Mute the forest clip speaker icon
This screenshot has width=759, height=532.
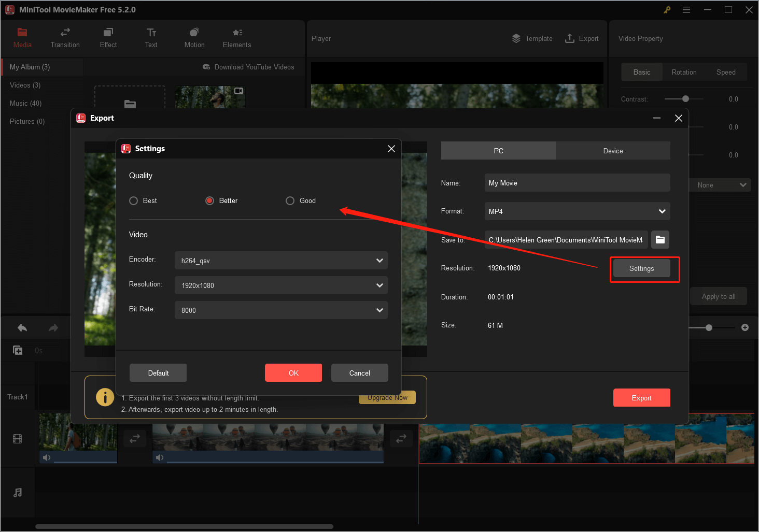[47, 457]
